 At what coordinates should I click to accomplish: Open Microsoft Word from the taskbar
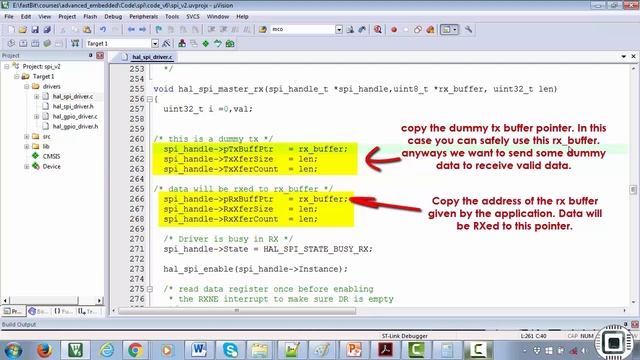tap(199, 350)
